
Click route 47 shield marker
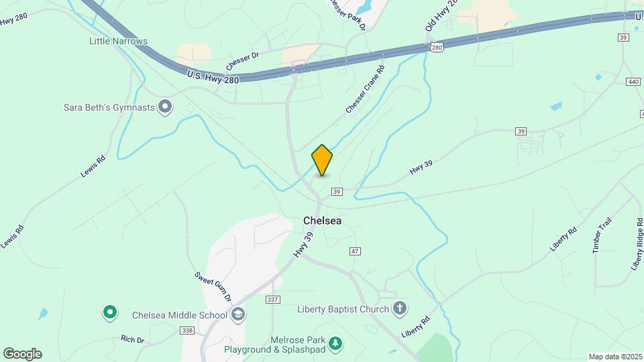pyautogui.click(x=355, y=251)
